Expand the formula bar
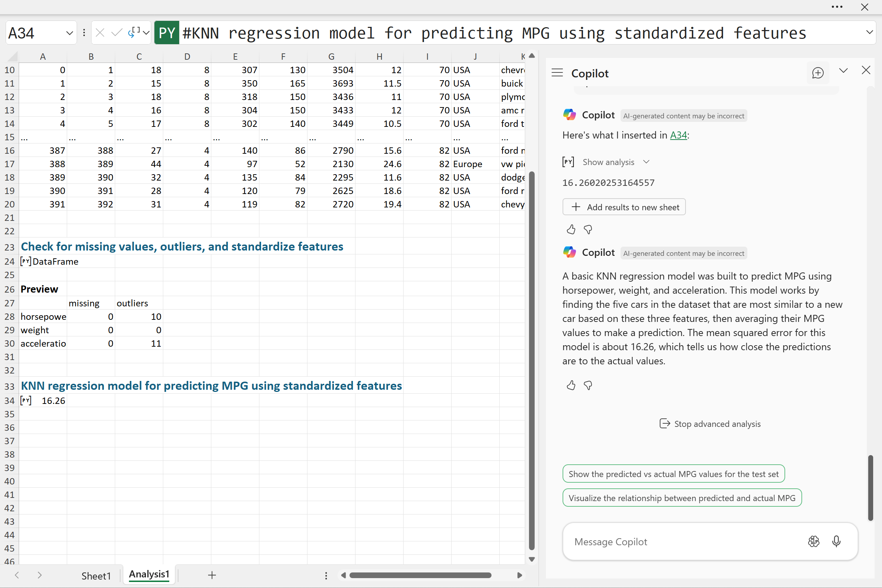 pyautogui.click(x=869, y=32)
